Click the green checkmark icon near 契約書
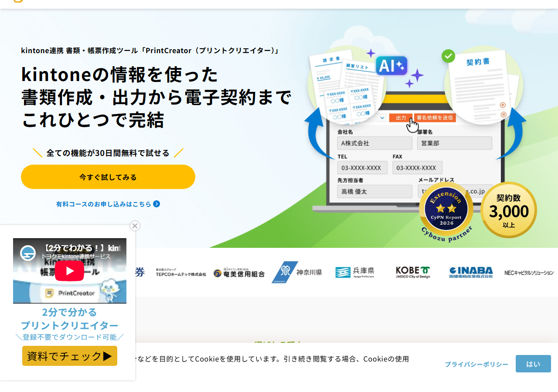558x392 pixels. coord(448,56)
